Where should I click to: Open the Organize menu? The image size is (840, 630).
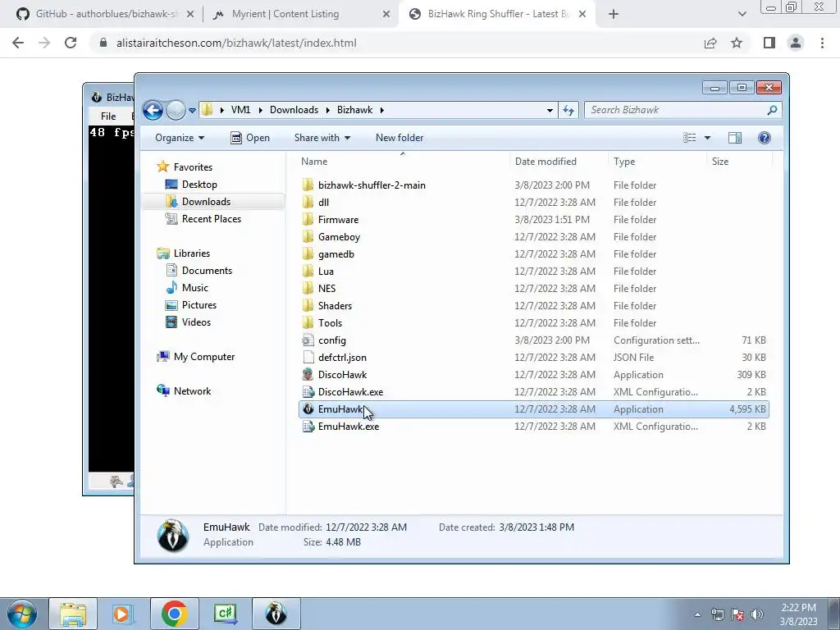pos(180,138)
